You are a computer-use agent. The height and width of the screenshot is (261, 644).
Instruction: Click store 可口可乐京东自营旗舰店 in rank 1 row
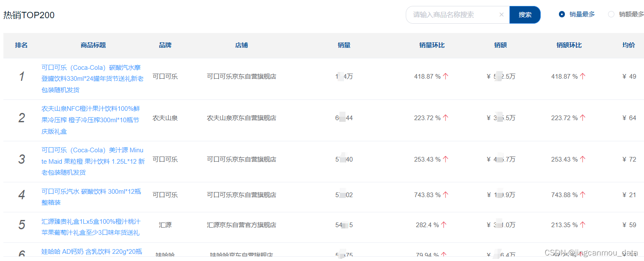[242, 77]
